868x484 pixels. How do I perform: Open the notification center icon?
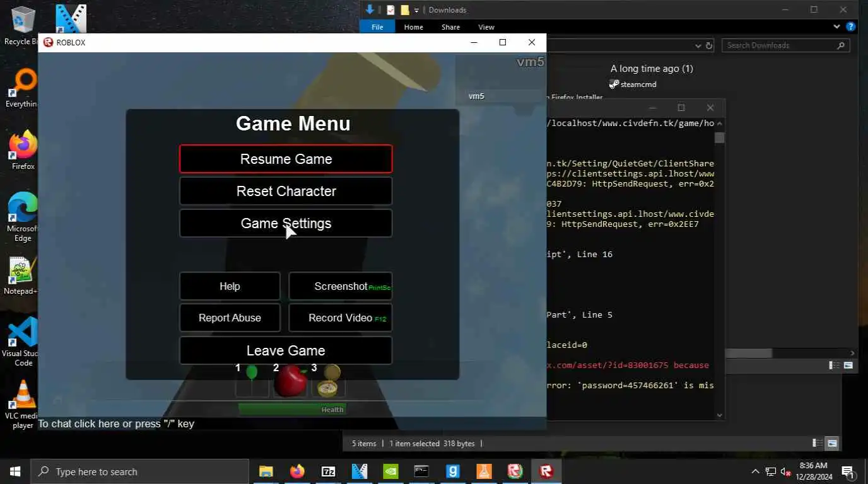click(848, 471)
